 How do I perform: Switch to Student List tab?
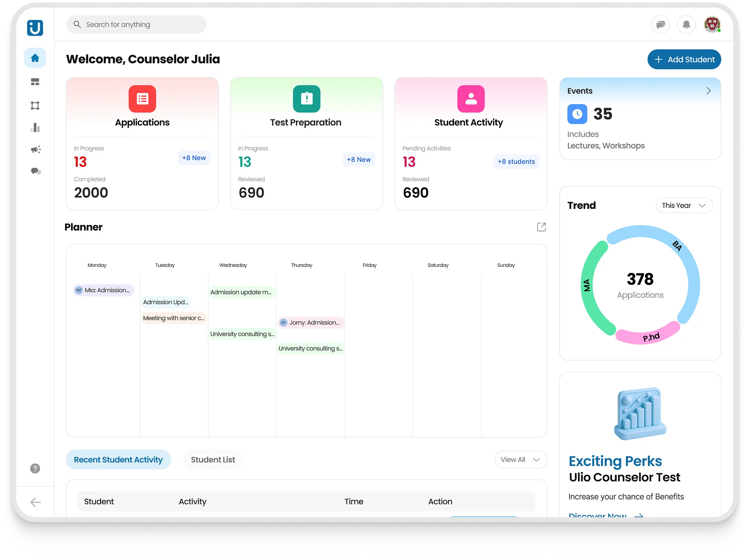(x=213, y=460)
